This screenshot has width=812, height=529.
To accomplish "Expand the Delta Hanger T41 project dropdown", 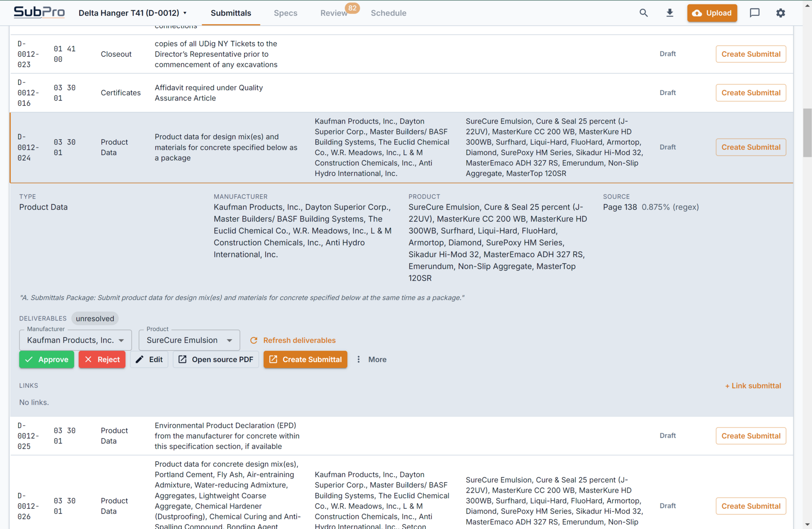I will 133,13.
